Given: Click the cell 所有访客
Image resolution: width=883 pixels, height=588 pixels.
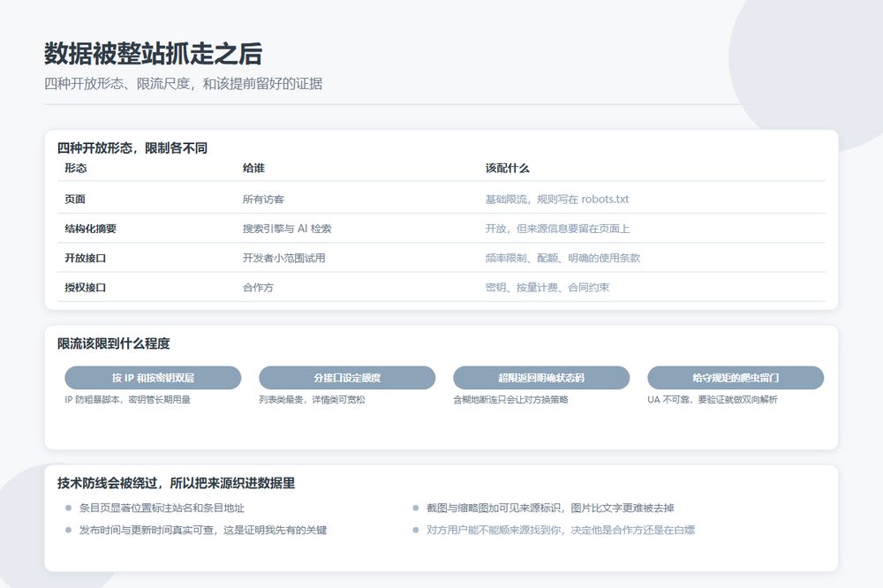Looking at the screenshot, I should 263,200.
